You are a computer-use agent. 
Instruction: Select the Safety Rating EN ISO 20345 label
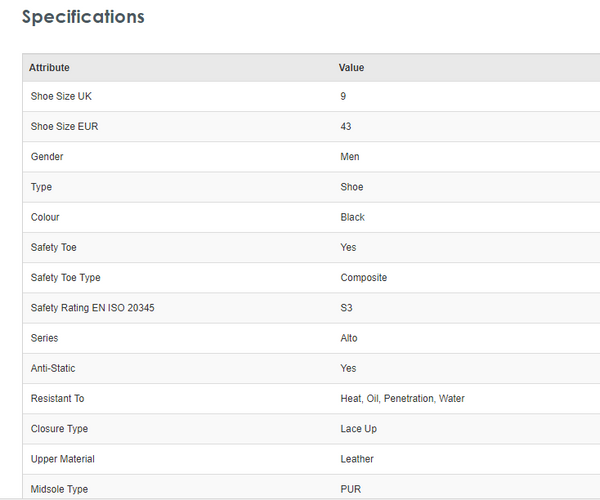click(x=93, y=308)
